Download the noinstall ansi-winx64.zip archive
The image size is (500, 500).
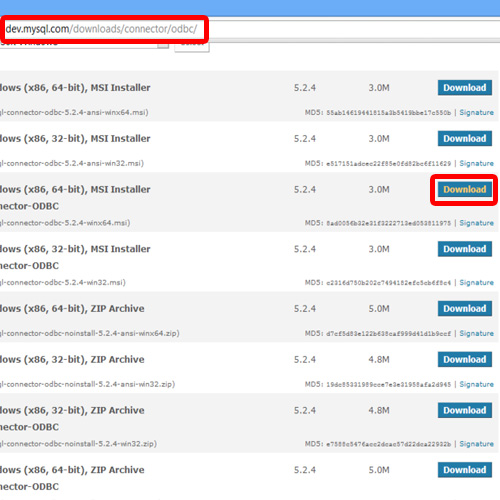pos(465,309)
